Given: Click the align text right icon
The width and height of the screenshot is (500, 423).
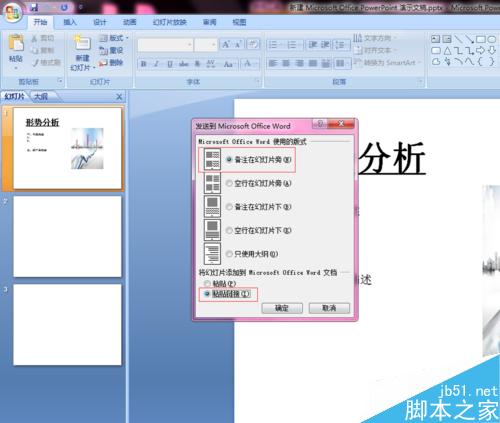Looking at the screenshot, I should tap(299, 63).
